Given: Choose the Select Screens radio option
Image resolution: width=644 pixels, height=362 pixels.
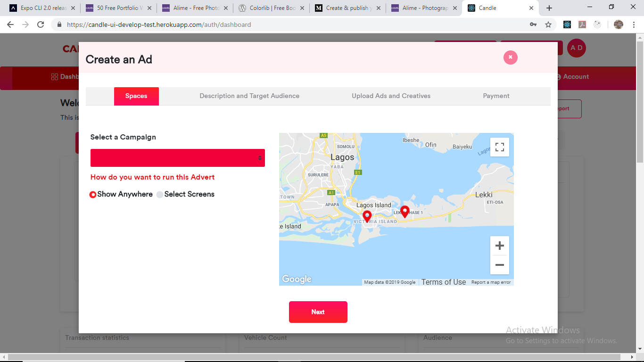Looking at the screenshot, I should 160,195.
